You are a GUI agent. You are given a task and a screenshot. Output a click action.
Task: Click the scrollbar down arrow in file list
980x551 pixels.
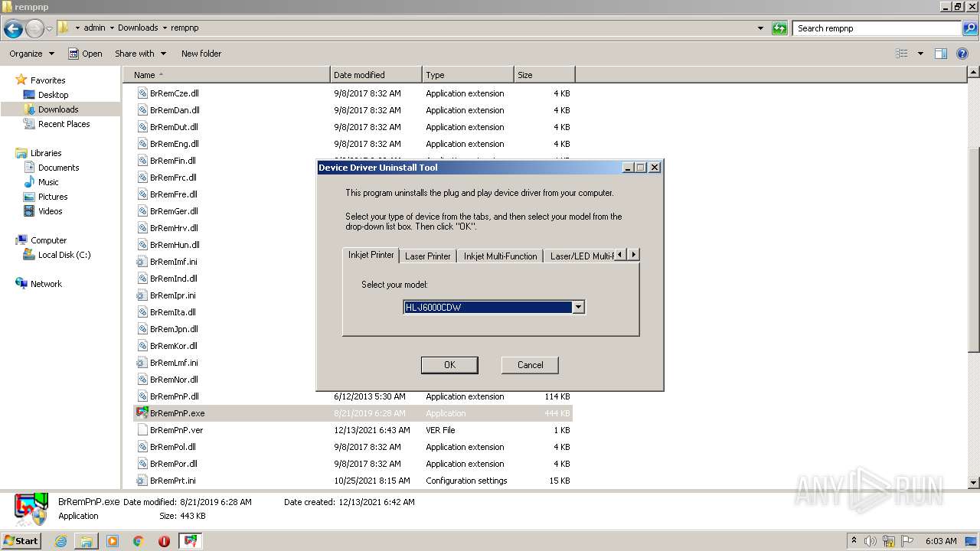(x=974, y=483)
